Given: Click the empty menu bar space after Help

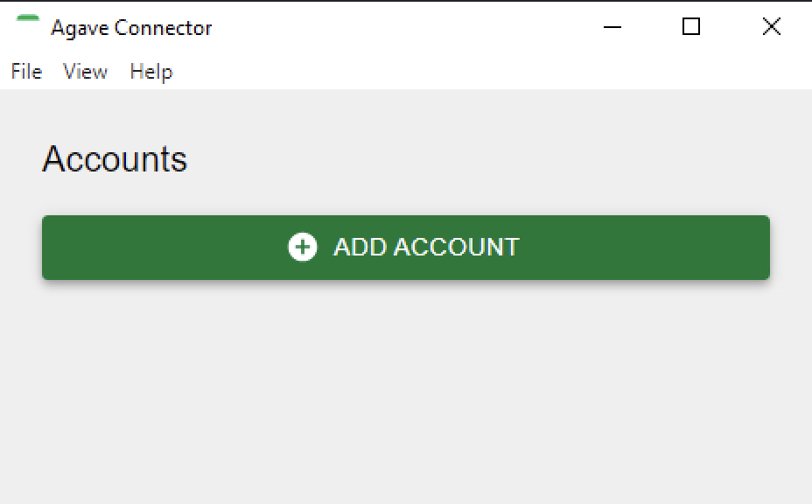Looking at the screenshot, I should point(492,72).
